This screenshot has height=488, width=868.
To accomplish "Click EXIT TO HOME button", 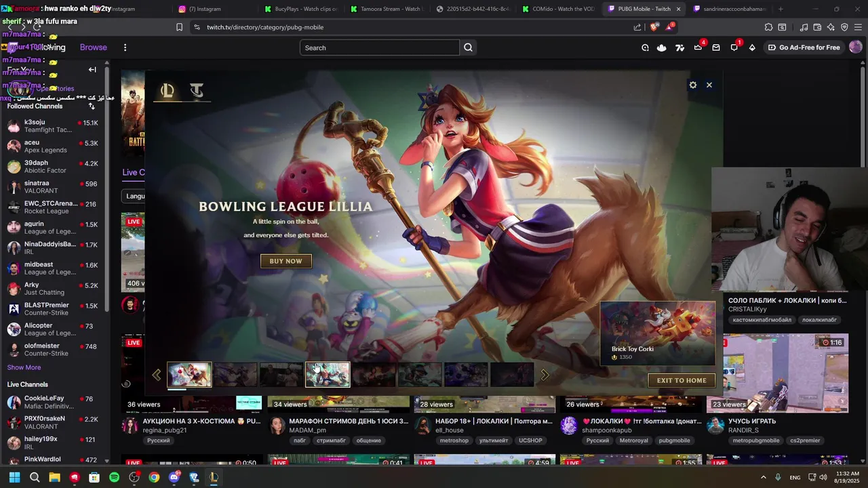I will (682, 380).
